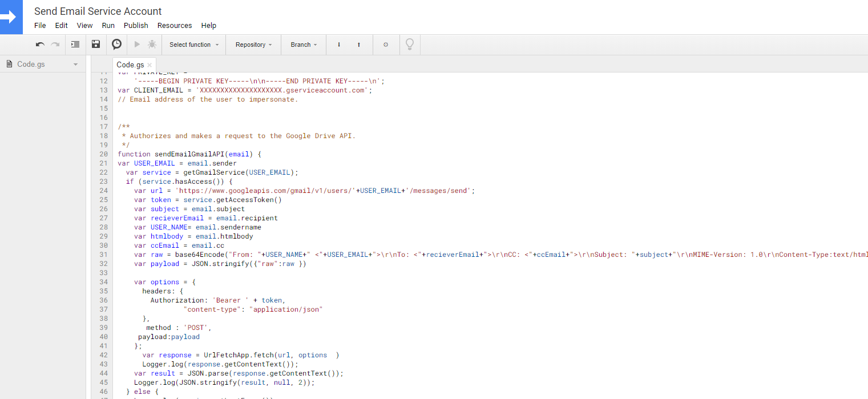
Task: Click the redo arrow icon
Action: tap(55, 45)
